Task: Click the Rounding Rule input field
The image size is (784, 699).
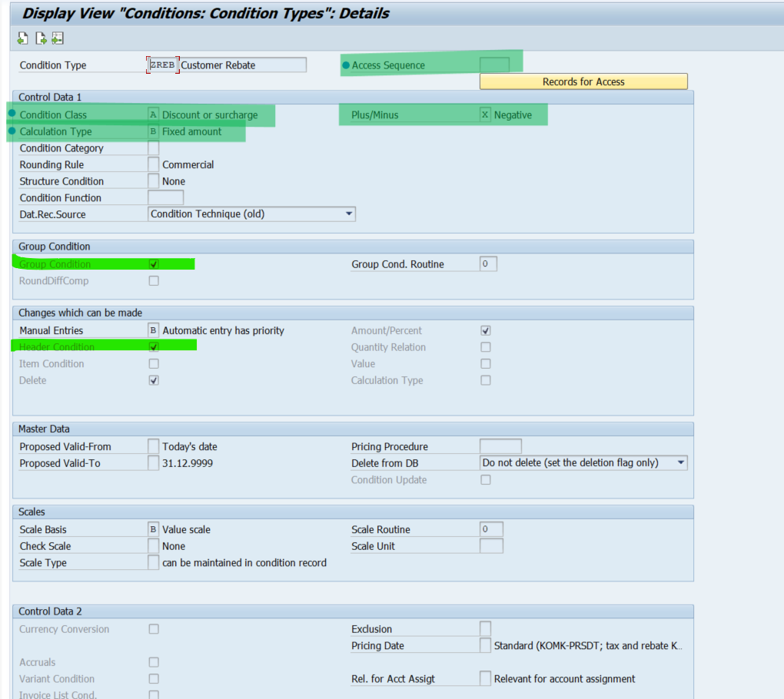Action: pyautogui.click(x=154, y=164)
